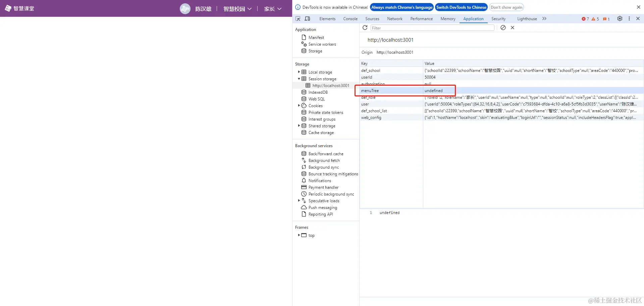
Task: Open the DevTools three-dot customize menu
Action: point(629,19)
